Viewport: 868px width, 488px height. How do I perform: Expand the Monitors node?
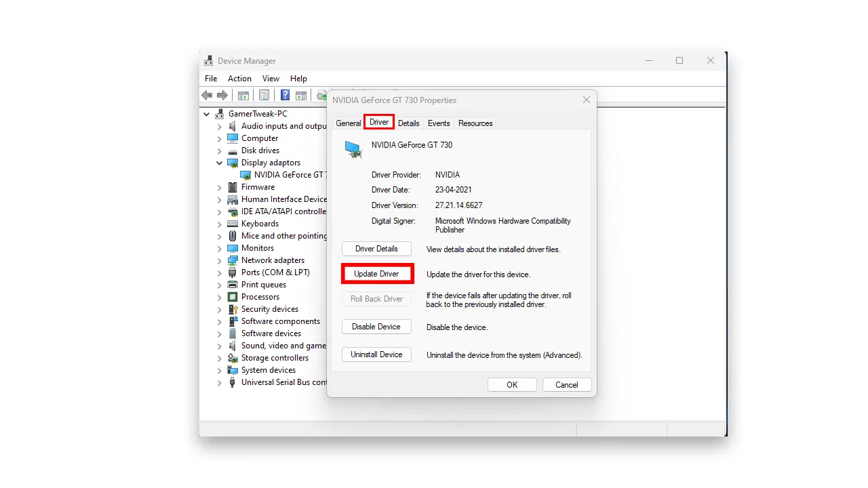219,249
